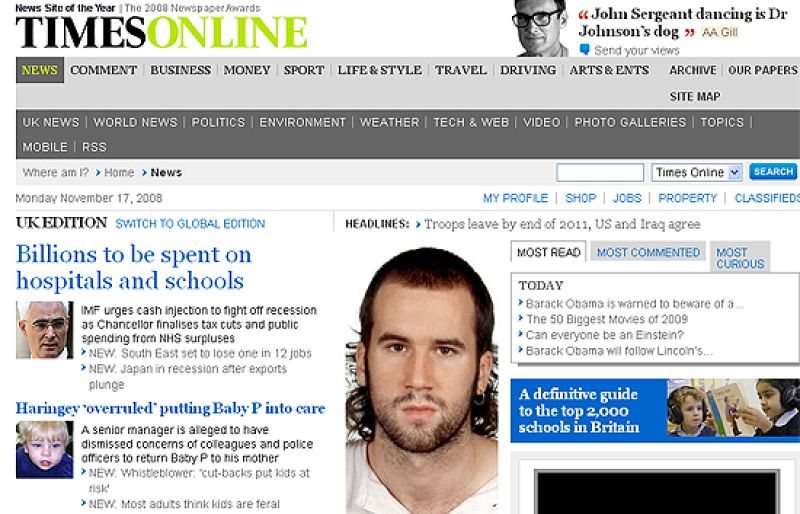800x514 pixels.
Task: Click SWITCH TO GLOBAL EDITION link
Action: coord(190,224)
